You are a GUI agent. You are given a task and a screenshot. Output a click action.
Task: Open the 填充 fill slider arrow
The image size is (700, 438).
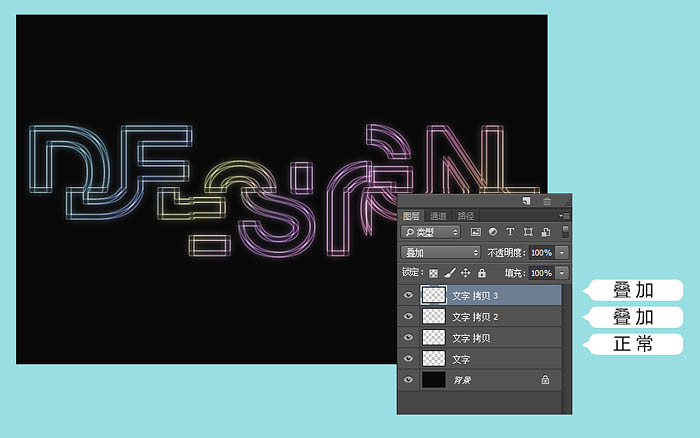point(562,273)
